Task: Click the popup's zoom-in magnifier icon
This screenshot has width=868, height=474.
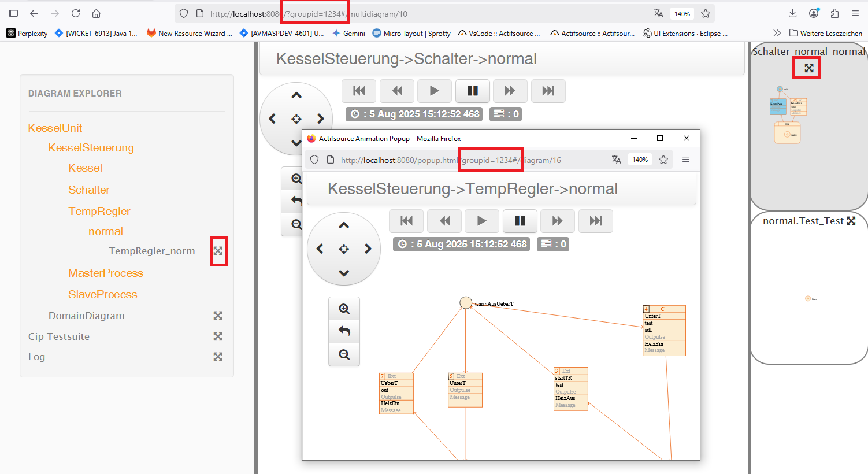Action: click(x=344, y=309)
